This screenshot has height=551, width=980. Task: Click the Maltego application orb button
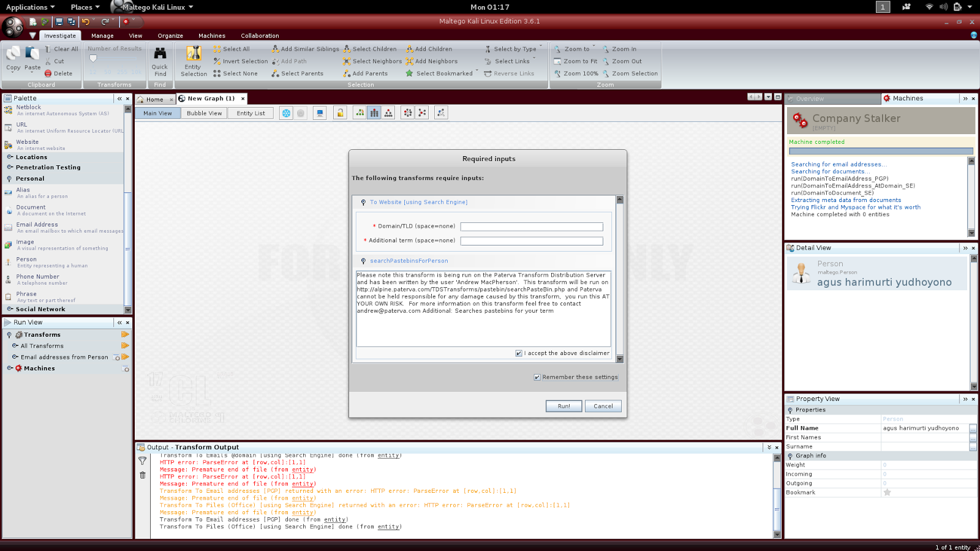tap(13, 27)
